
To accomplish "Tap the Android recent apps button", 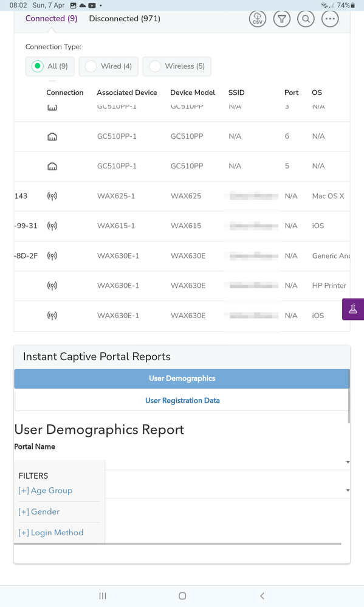I will point(103,596).
